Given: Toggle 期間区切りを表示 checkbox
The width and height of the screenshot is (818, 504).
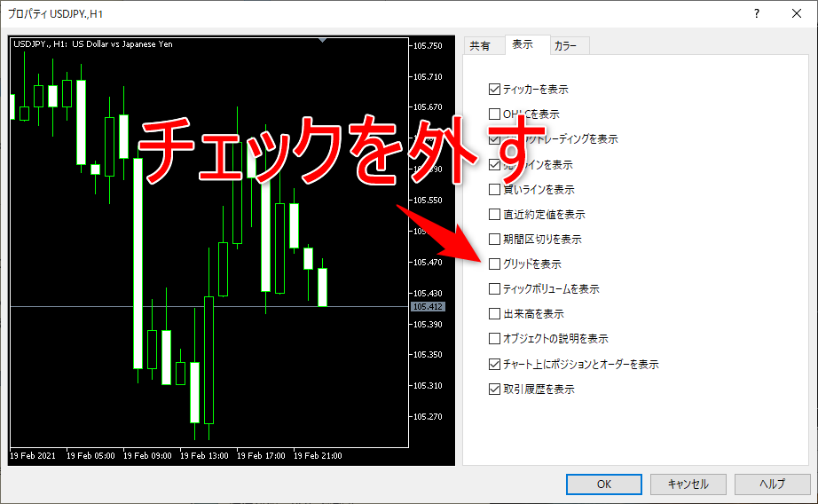Looking at the screenshot, I should tap(494, 239).
